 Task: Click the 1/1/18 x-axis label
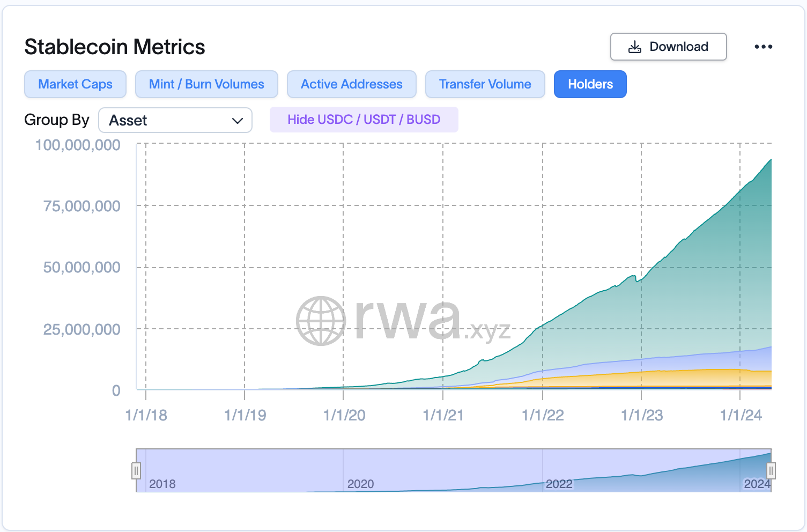point(145,415)
